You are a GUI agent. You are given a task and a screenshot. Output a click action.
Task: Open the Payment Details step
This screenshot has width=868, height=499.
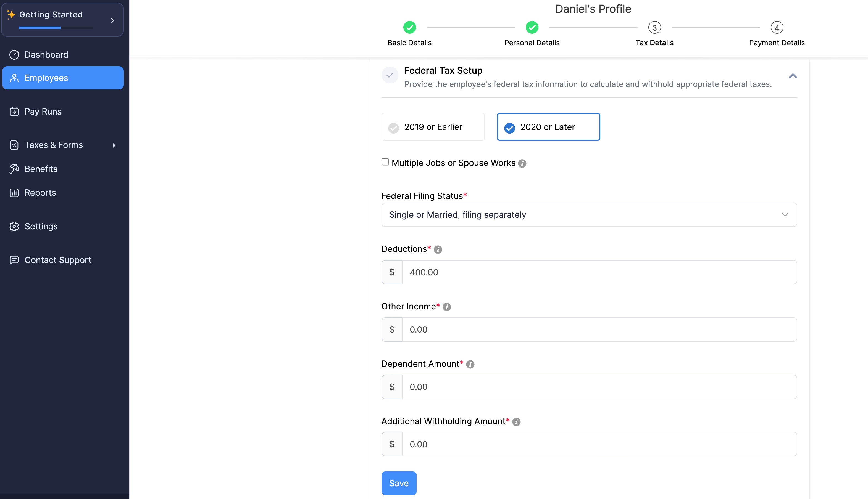[777, 28]
